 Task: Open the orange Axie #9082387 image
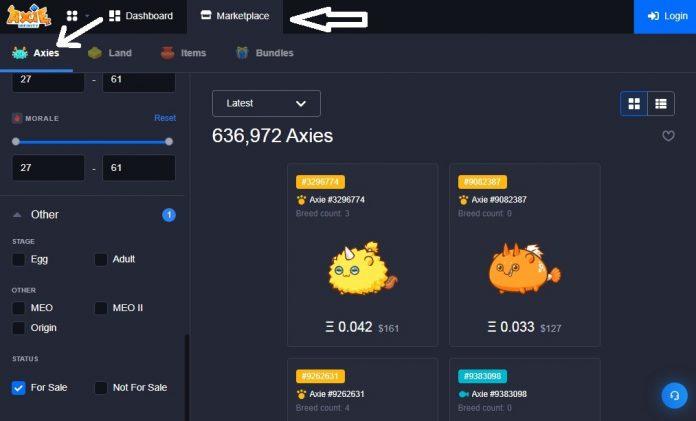524,268
